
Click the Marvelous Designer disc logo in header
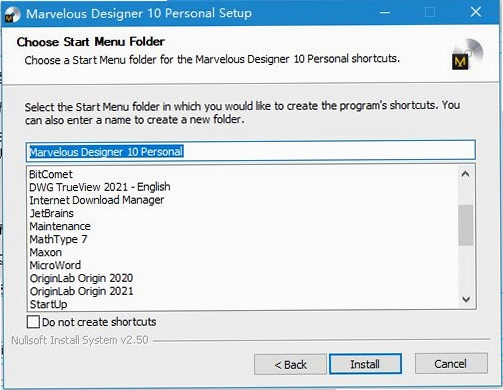(x=467, y=54)
